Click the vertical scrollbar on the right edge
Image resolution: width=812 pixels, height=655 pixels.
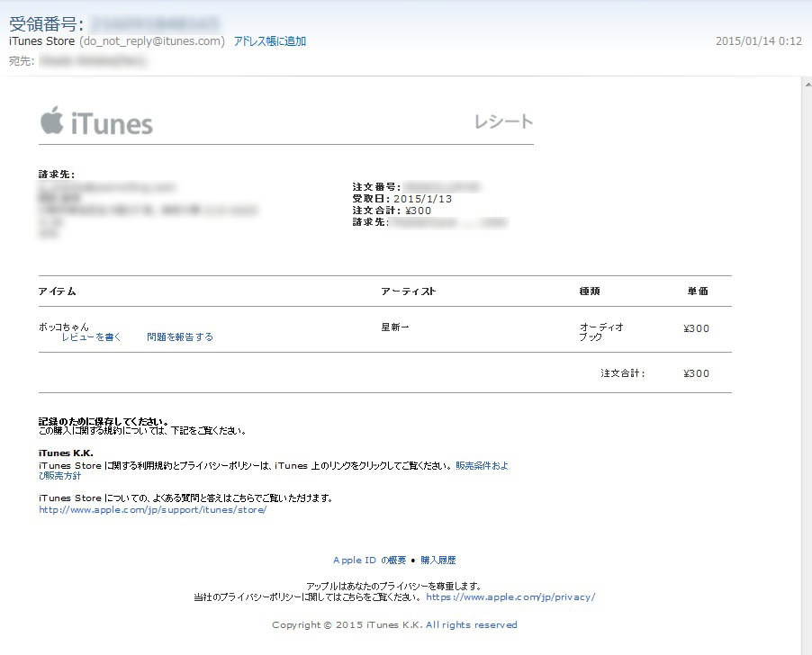[806, 360]
